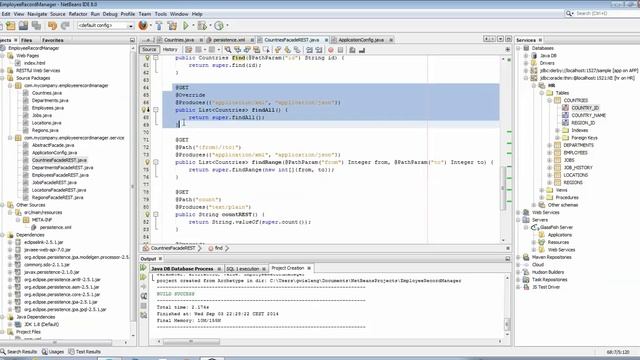This screenshot has width=640, height=360.
Task: Click the editor split plus icon at right
Action: tap(508, 50)
